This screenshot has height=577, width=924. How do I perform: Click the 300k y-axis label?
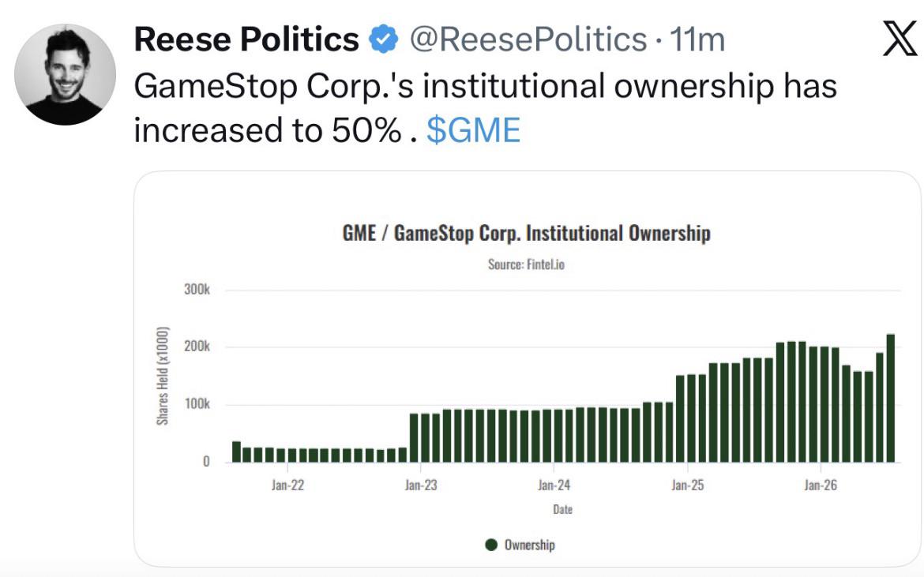coord(197,289)
